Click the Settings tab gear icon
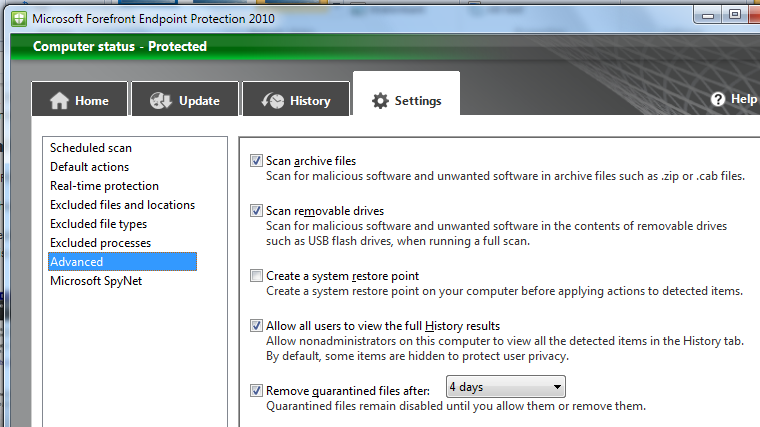Screen dimensions: 760x427 click(x=380, y=101)
